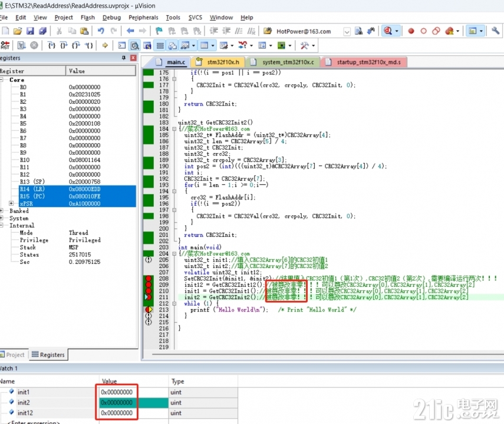The height and width of the screenshot is (424, 504).
Task: Pin the Registers panel
Action: 124,58
